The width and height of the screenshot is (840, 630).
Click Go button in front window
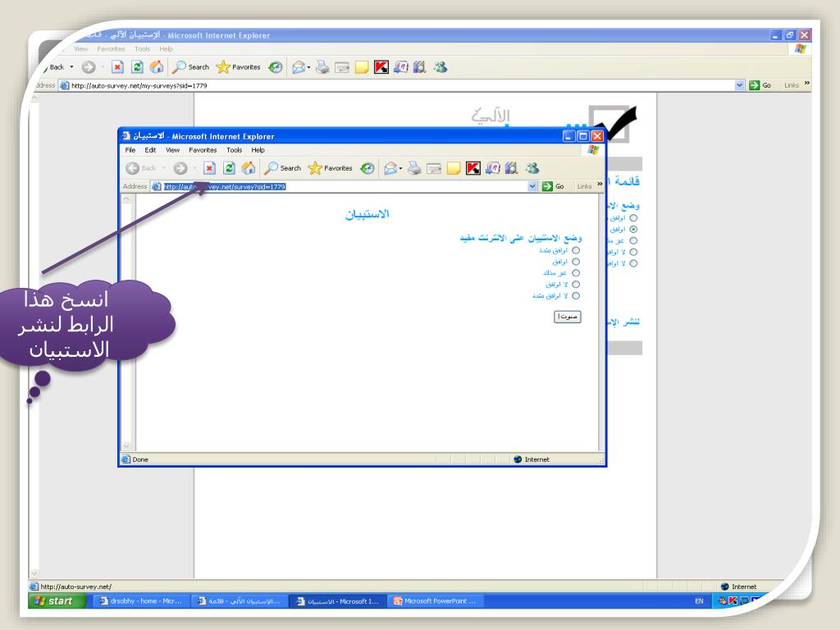coord(554,186)
